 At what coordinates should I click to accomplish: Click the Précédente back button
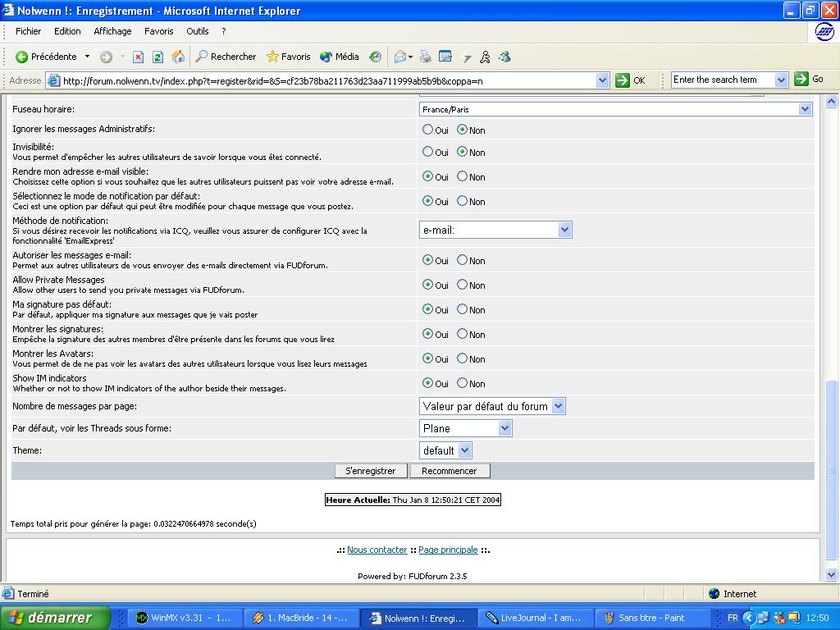(x=46, y=57)
